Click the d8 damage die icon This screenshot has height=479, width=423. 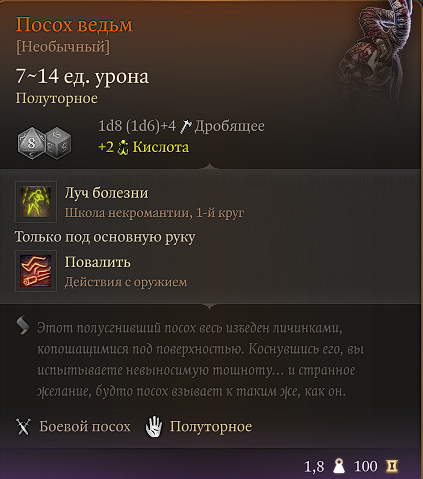[x=32, y=143]
